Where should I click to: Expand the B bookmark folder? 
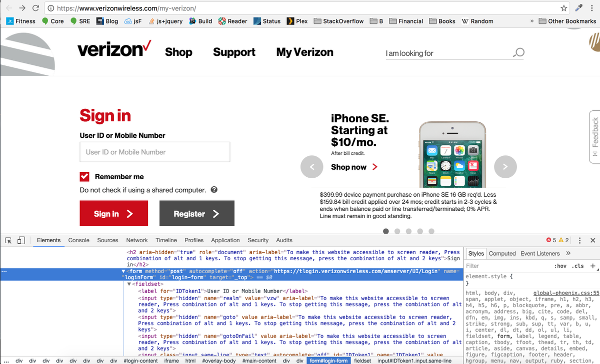376,21
